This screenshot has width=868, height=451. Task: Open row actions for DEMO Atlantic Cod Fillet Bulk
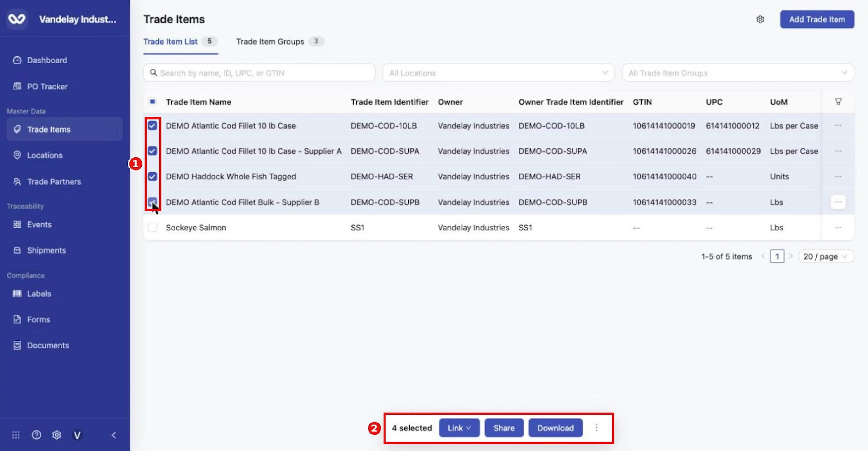(838, 202)
